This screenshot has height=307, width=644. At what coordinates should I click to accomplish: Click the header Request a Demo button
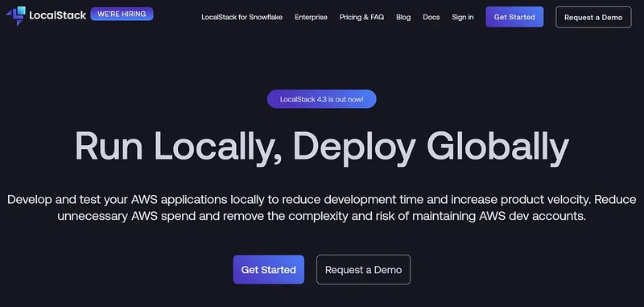593,17
